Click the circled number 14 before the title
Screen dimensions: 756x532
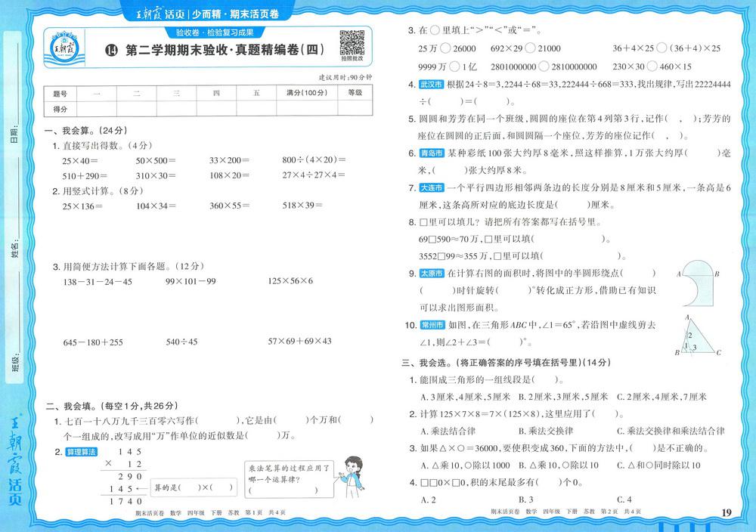tap(111, 50)
